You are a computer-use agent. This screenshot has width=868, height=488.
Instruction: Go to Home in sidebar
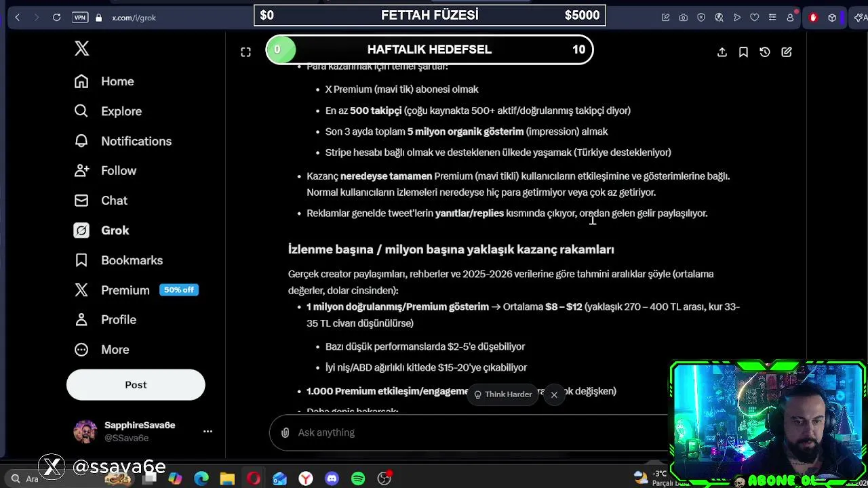104,81
